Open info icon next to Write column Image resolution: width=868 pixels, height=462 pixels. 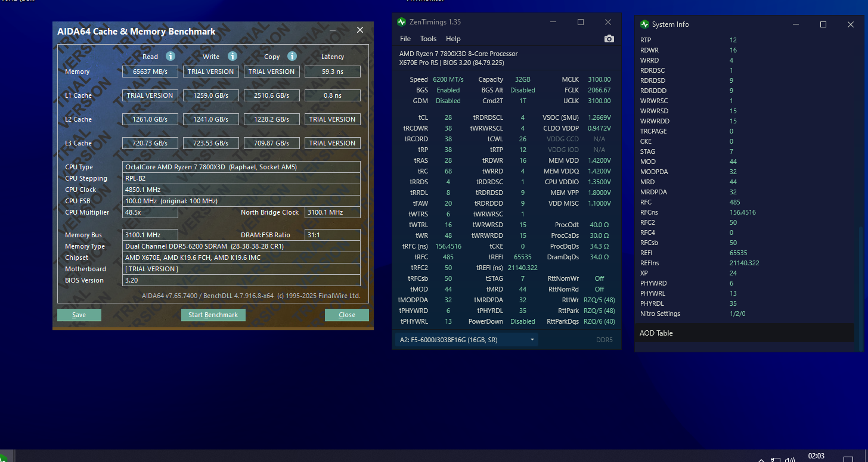click(232, 56)
